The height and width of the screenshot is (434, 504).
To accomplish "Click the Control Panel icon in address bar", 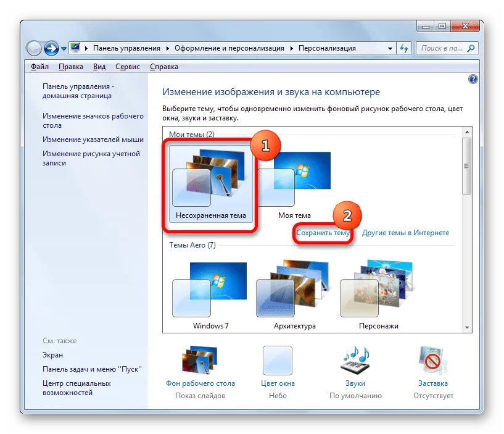I will pos(75,48).
